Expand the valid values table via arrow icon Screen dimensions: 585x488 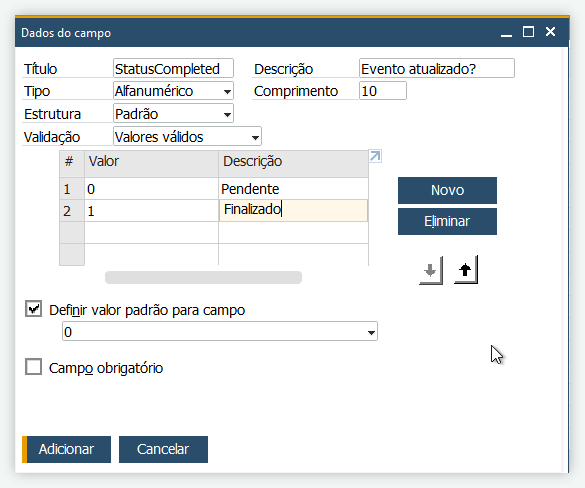point(375,156)
